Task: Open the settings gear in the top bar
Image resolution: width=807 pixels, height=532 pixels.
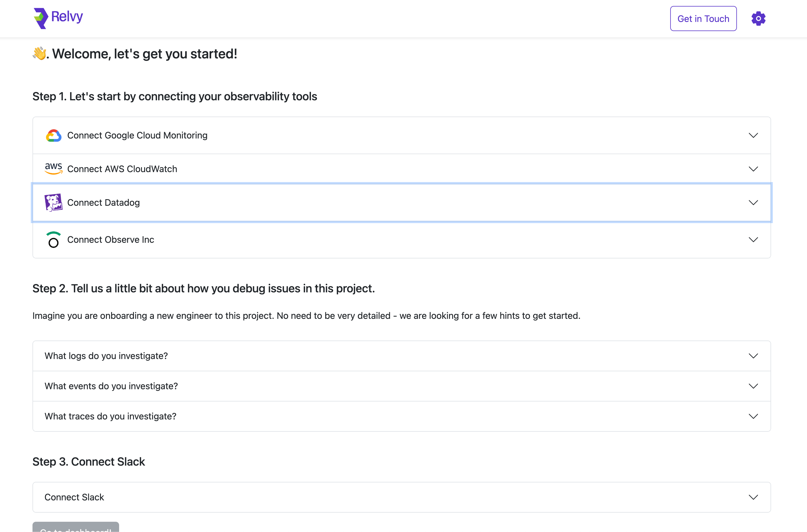Action: click(758, 18)
